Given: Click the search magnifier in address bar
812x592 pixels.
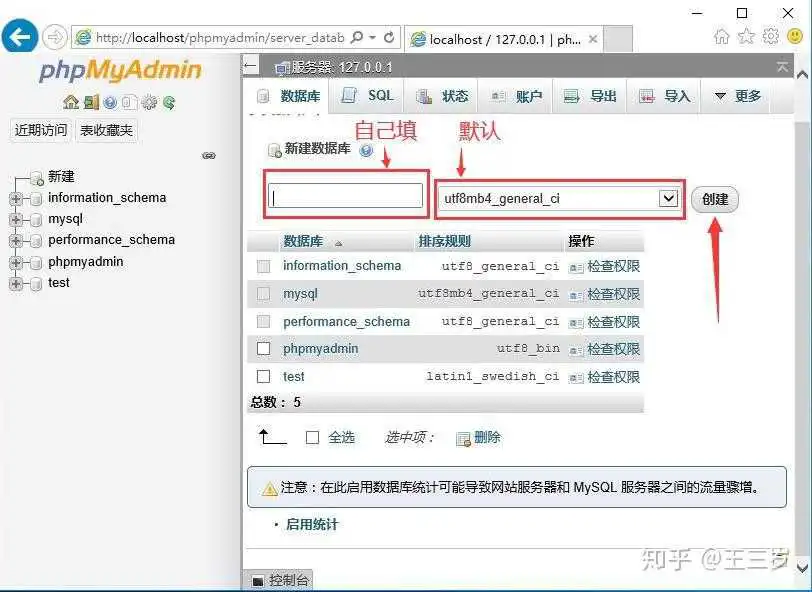Looking at the screenshot, I should (357, 37).
